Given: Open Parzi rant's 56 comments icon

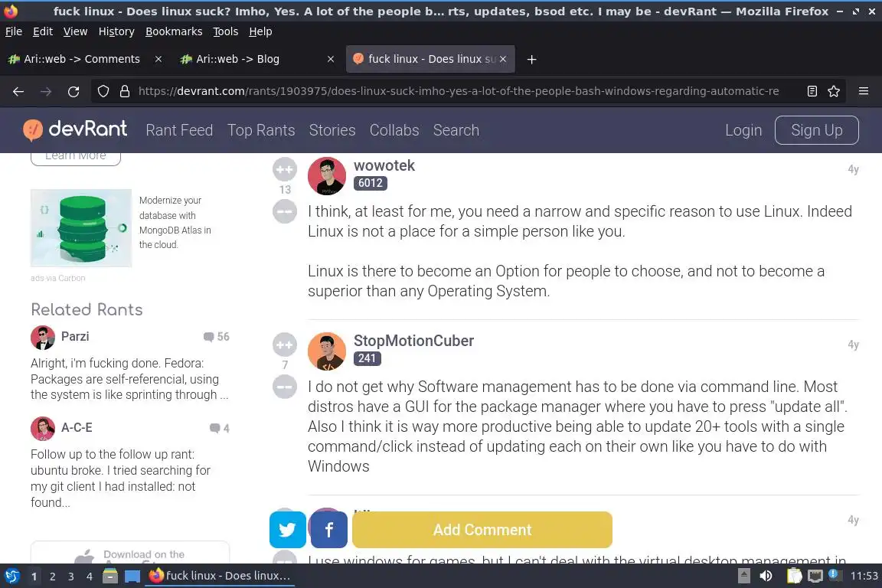Looking at the screenshot, I should [216, 336].
